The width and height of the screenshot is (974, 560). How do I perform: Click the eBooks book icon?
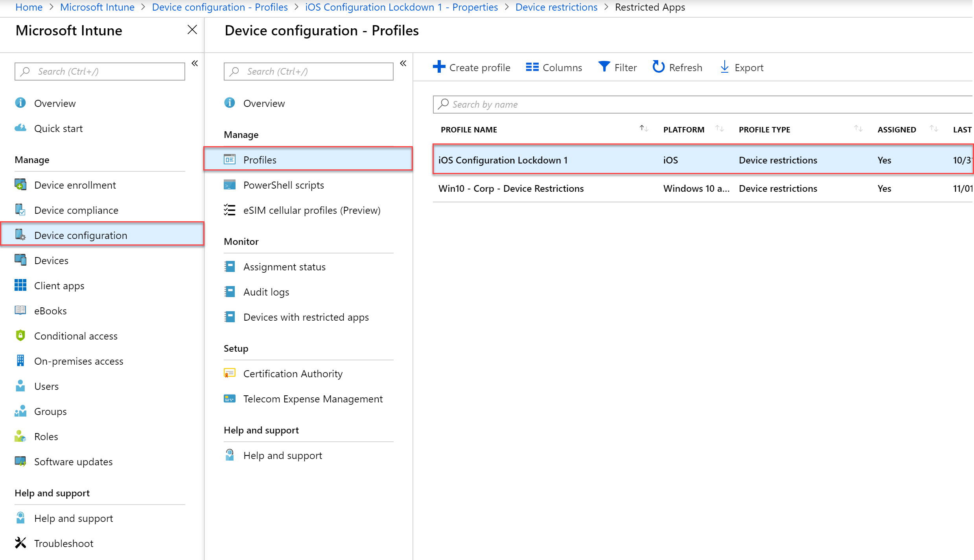coord(20,310)
